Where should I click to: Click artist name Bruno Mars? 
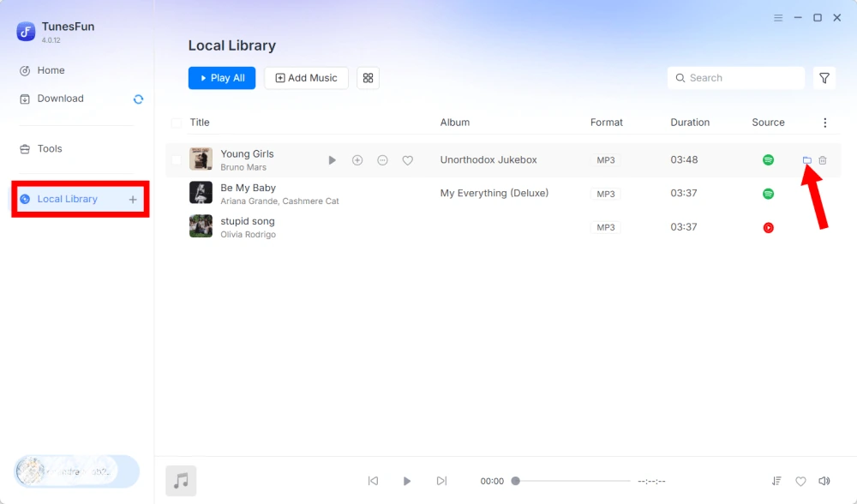click(x=243, y=167)
